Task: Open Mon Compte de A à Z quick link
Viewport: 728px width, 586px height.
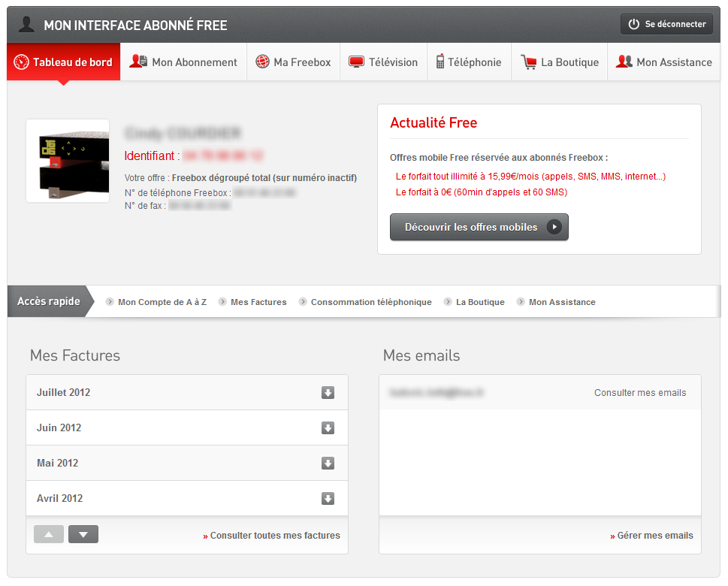Action: click(x=162, y=302)
